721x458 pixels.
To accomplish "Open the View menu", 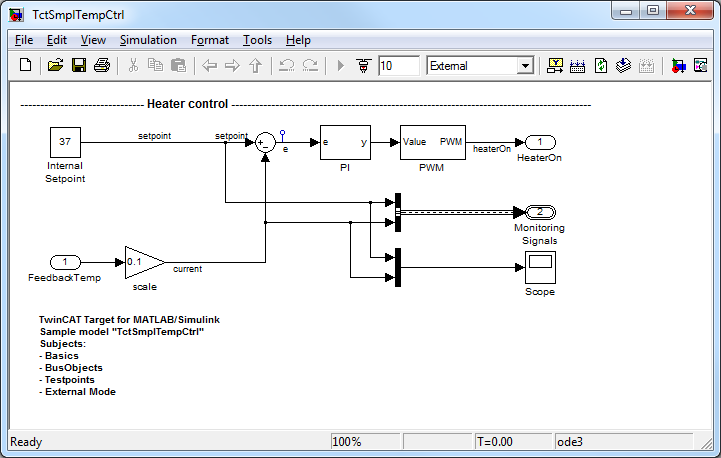I will coord(93,40).
